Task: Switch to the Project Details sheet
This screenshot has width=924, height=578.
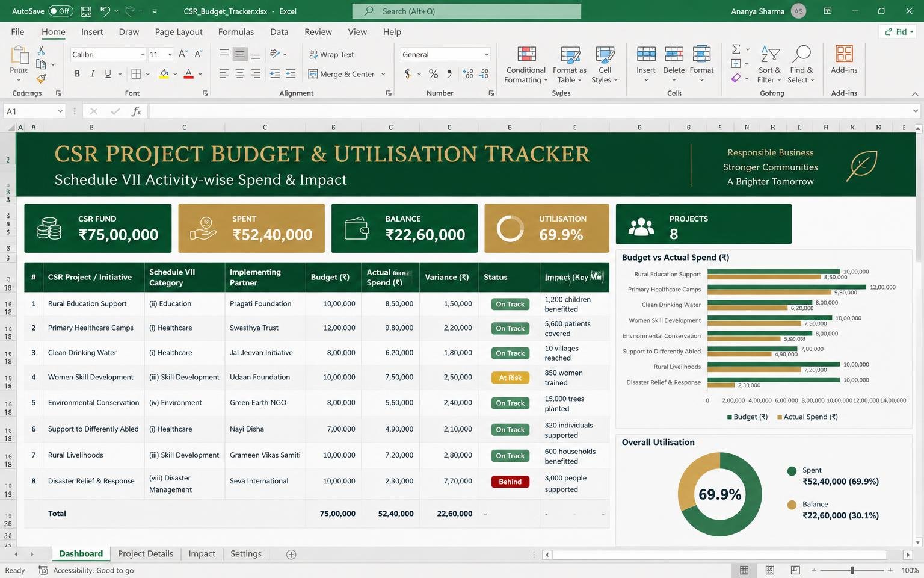Action: [x=146, y=554]
